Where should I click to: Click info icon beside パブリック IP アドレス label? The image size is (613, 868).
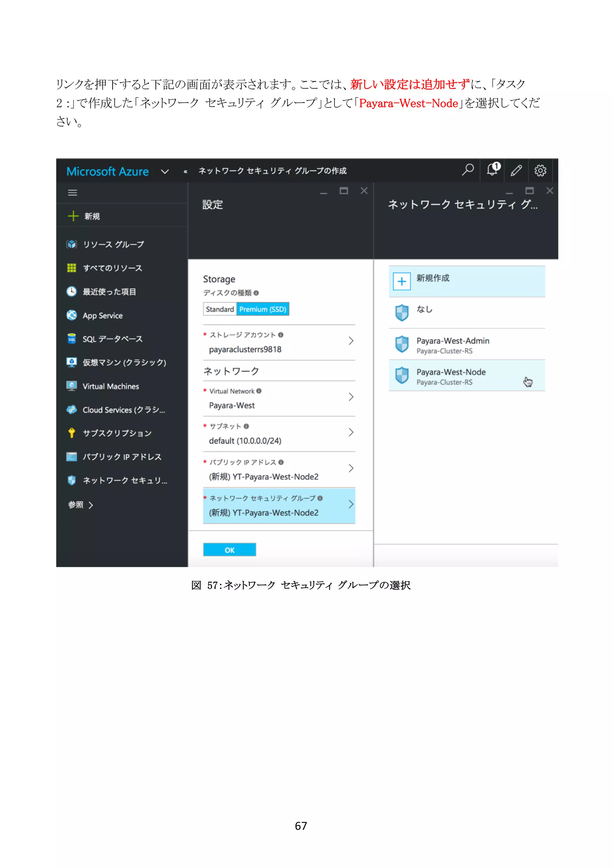tap(281, 462)
